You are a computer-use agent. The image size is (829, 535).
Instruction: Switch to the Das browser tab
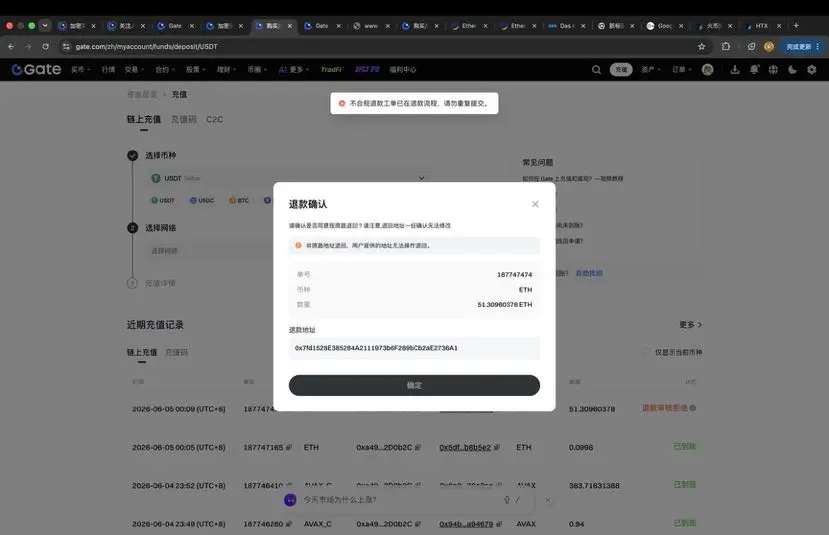567,25
